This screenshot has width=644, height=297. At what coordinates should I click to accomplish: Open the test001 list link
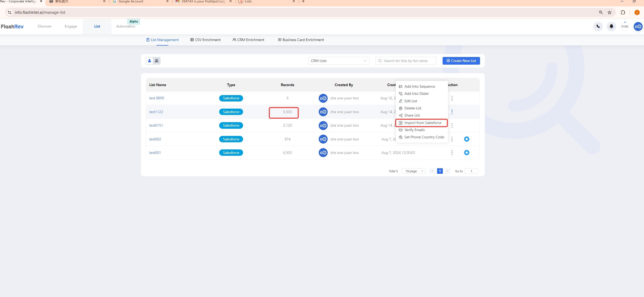pyautogui.click(x=155, y=153)
